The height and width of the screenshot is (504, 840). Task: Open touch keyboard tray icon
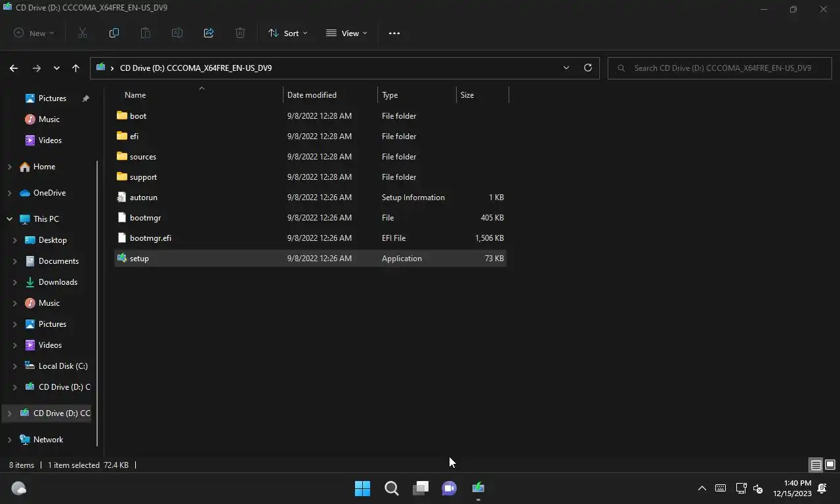pyautogui.click(x=721, y=488)
